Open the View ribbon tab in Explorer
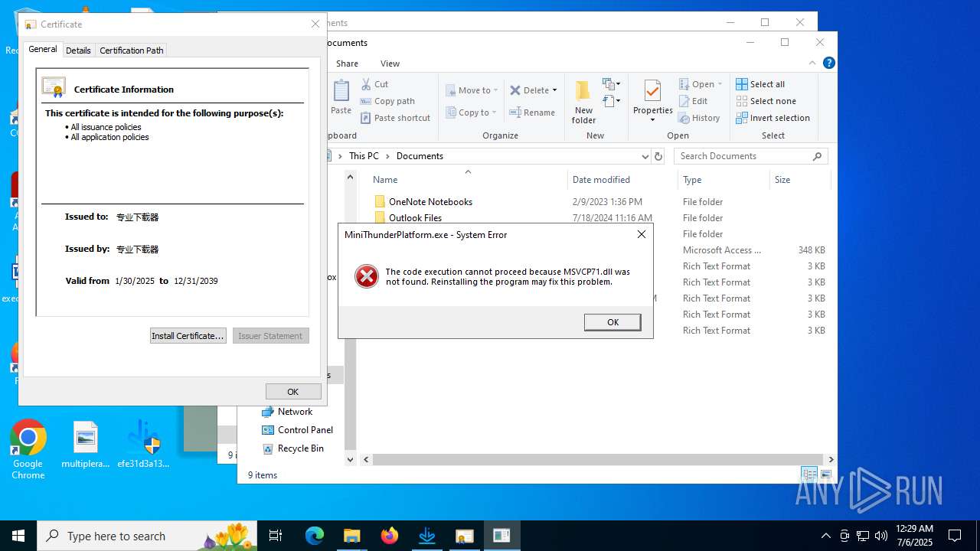The height and width of the screenshot is (551, 980). [390, 64]
